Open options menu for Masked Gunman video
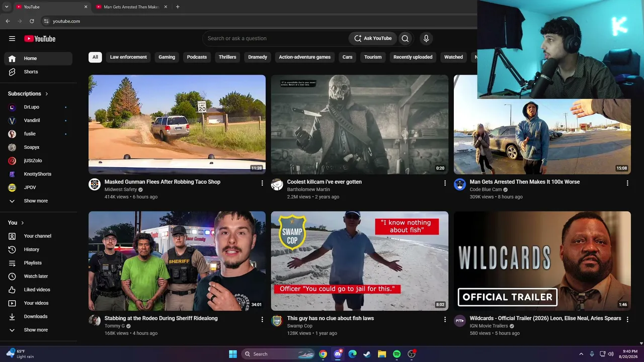 pyautogui.click(x=262, y=183)
